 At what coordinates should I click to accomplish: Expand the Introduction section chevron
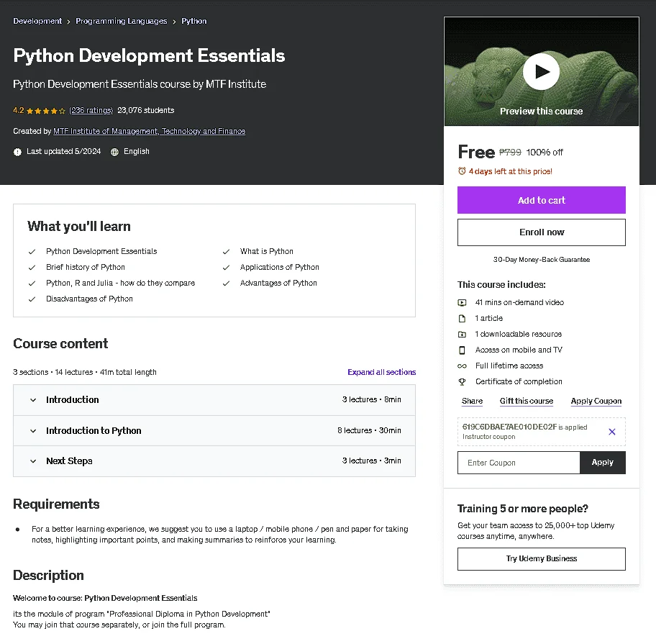click(33, 400)
